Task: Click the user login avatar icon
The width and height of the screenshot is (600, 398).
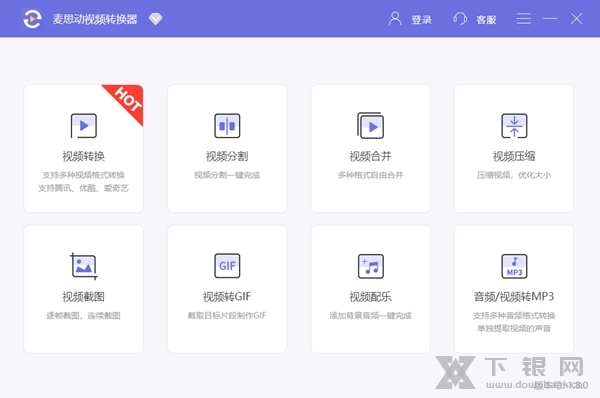Action: coord(395,18)
